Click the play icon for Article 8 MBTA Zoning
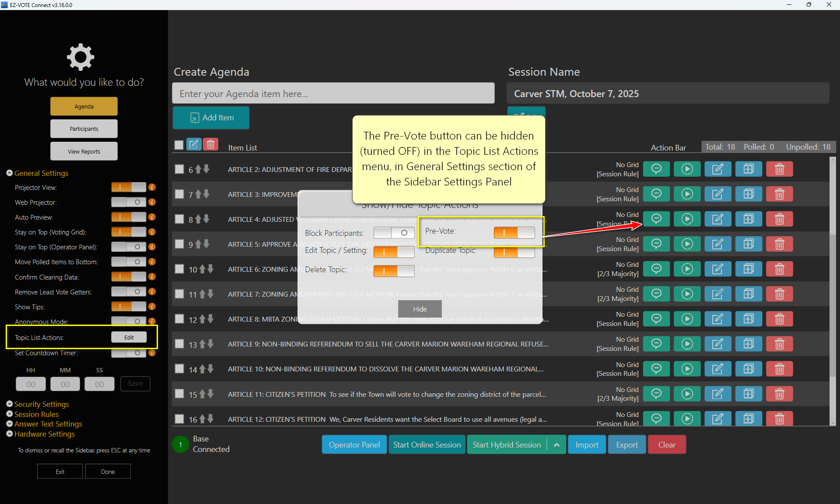Image resolution: width=840 pixels, height=504 pixels. (x=687, y=319)
